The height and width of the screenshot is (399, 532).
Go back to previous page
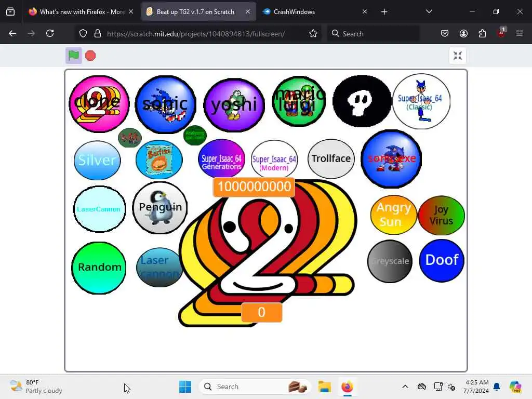coord(12,33)
